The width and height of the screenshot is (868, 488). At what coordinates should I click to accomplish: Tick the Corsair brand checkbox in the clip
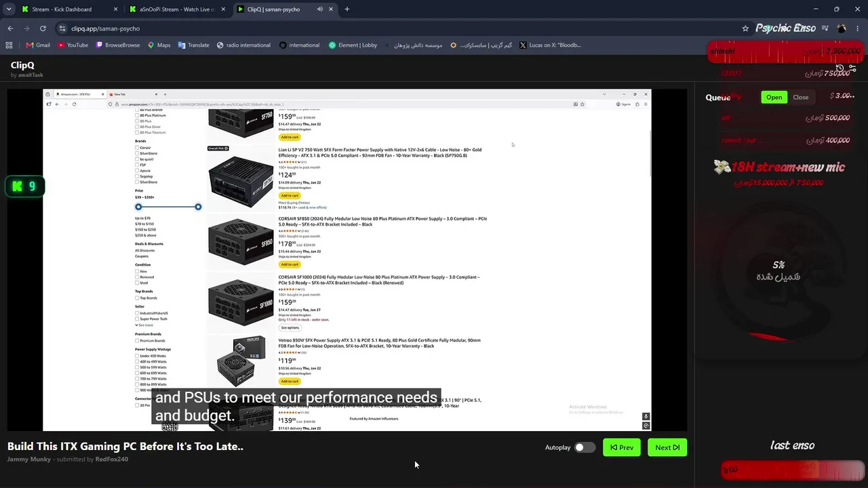point(137,148)
